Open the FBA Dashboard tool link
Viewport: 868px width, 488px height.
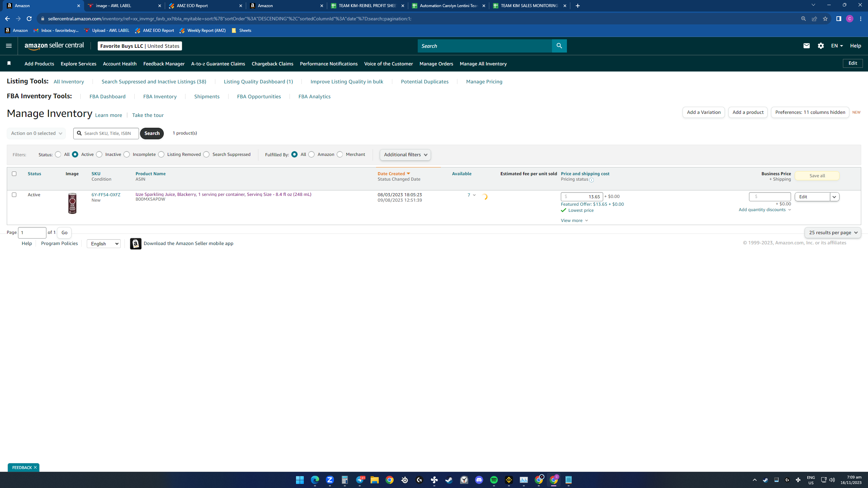pyautogui.click(x=107, y=97)
